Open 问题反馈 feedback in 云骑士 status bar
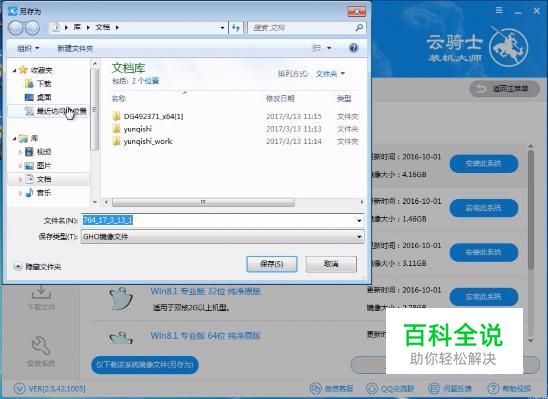 tap(450, 388)
